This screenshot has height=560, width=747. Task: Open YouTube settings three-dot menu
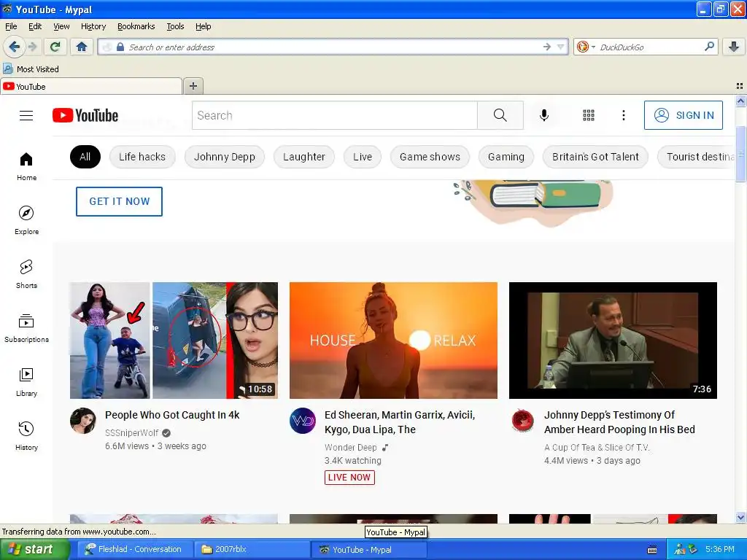[624, 115]
